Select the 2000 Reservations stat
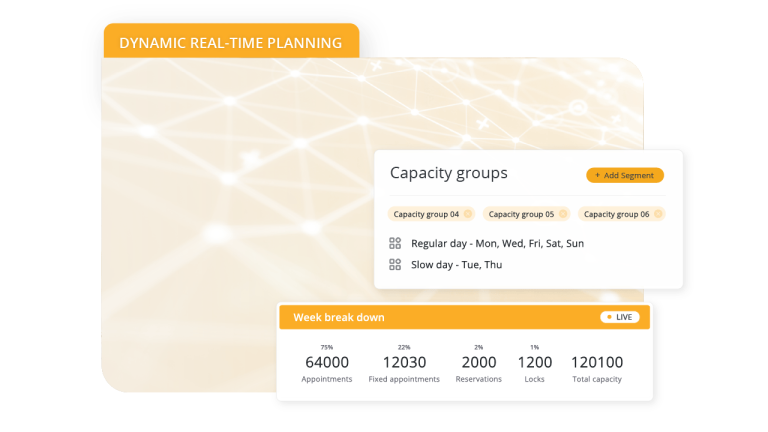Screen dimensions: 768x432 tap(478, 363)
